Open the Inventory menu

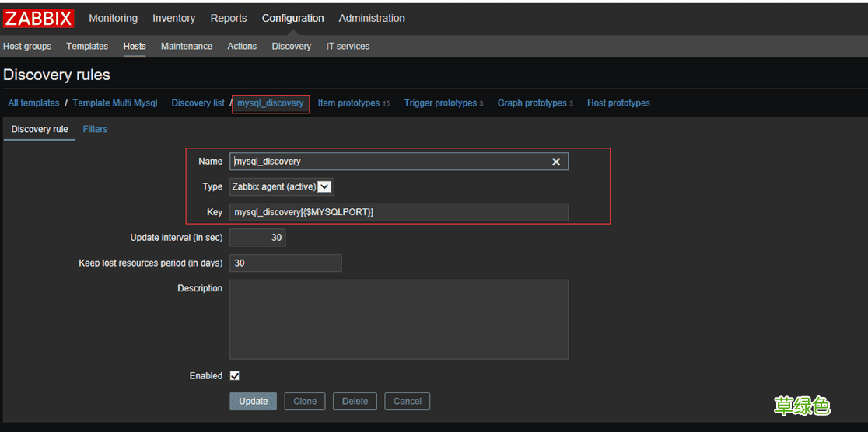pos(173,18)
